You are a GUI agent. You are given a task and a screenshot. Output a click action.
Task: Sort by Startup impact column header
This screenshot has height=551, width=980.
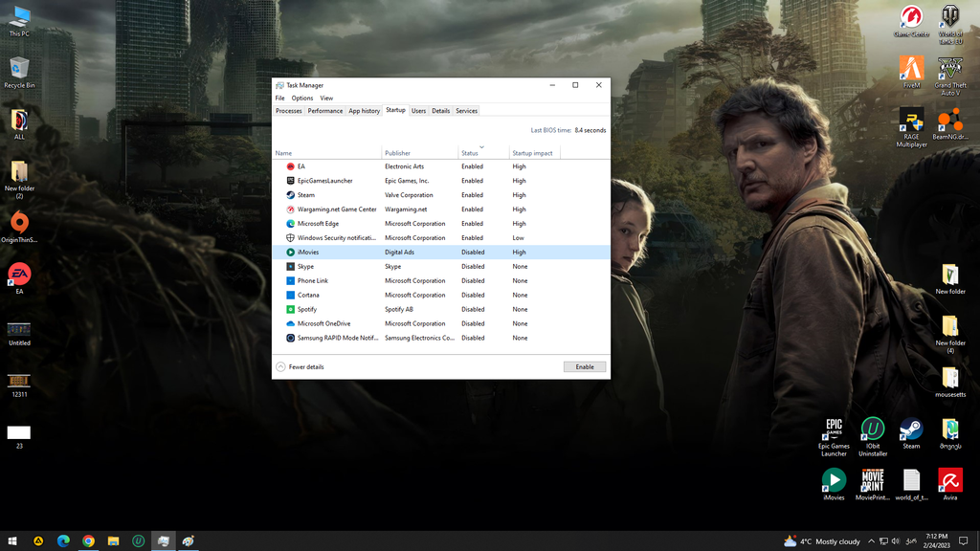tap(532, 153)
